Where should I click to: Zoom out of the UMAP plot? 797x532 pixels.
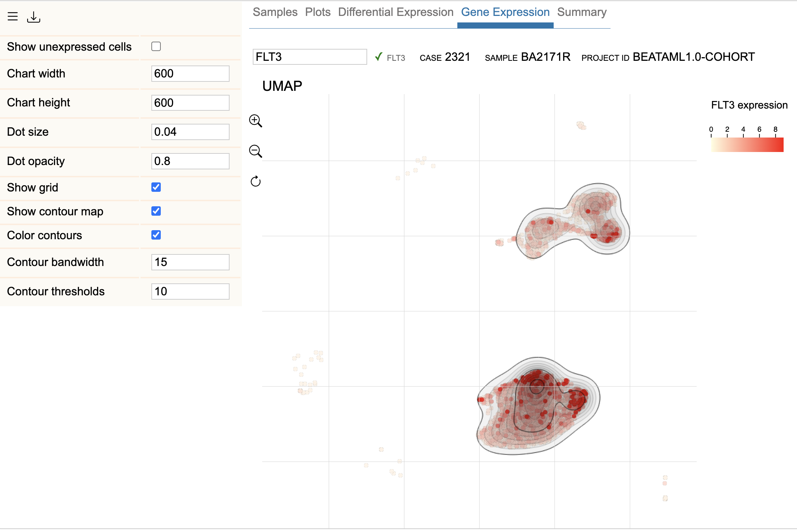pos(255,151)
